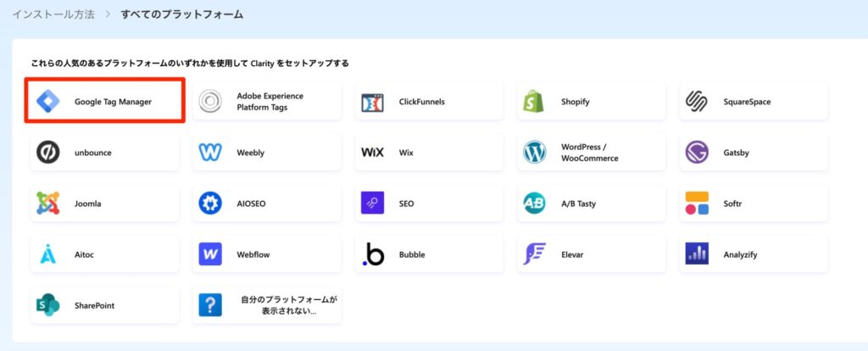
Task: Open 自分のプラットフォームが表示されない label
Action: click(x=289, y=305)
